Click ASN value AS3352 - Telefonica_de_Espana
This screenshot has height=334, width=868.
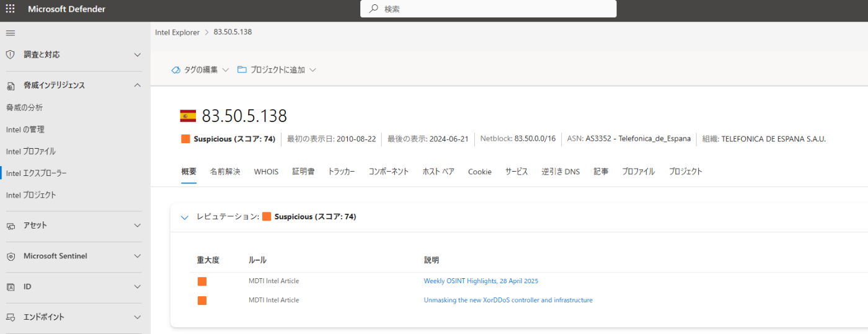coord(638,139)
